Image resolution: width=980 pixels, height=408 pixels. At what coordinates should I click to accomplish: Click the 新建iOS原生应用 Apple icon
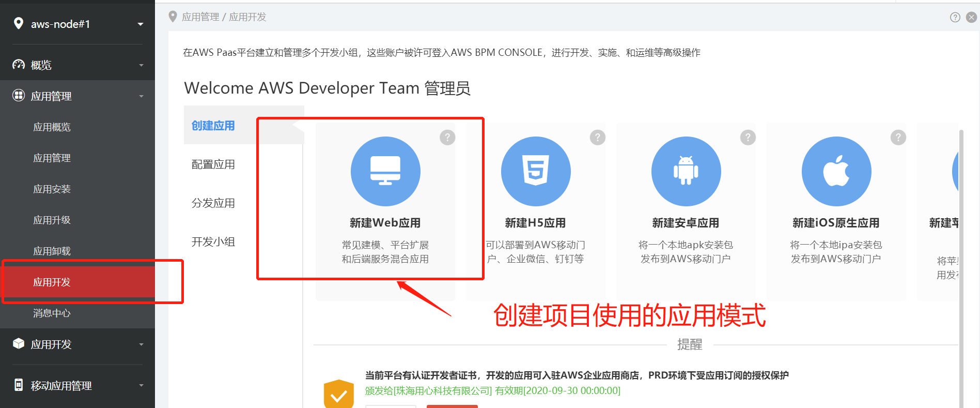[836, 171]
